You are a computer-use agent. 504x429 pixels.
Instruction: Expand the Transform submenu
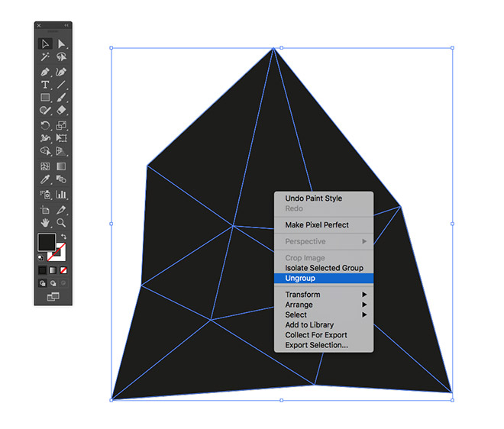(x=324, y=295)
